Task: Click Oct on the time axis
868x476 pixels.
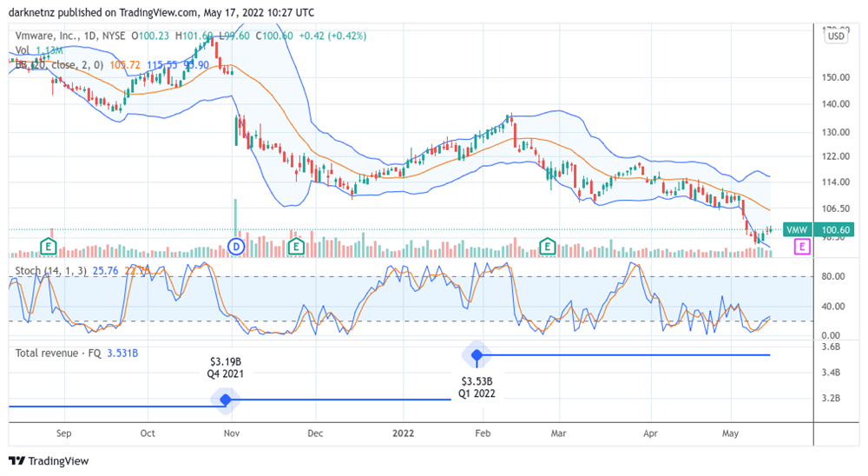Action: pos(148,433)
